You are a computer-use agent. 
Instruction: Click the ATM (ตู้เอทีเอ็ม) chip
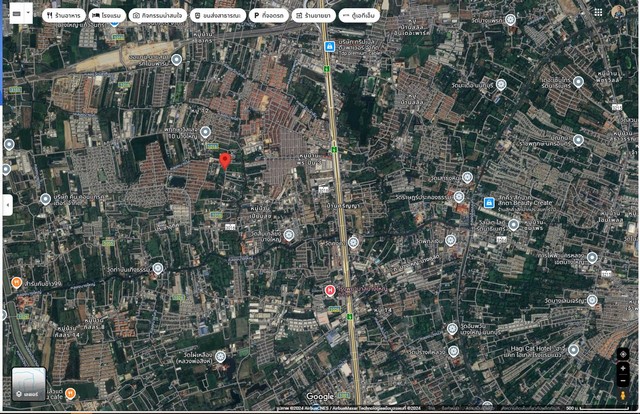pos(358,16)
